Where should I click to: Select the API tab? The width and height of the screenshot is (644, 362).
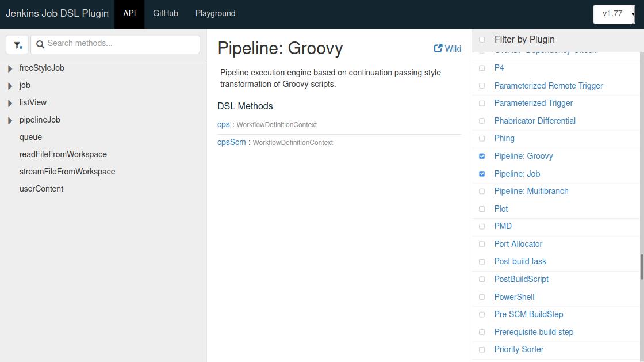[129, 13]
